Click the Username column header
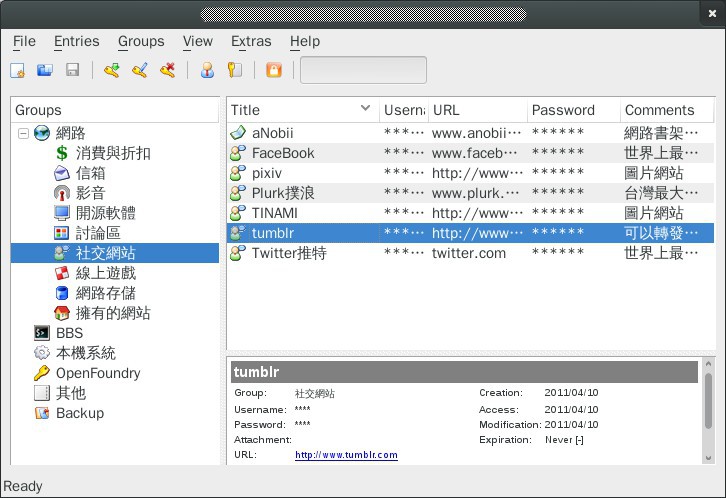This screenshot has width=726, height=498. (404, 110)
